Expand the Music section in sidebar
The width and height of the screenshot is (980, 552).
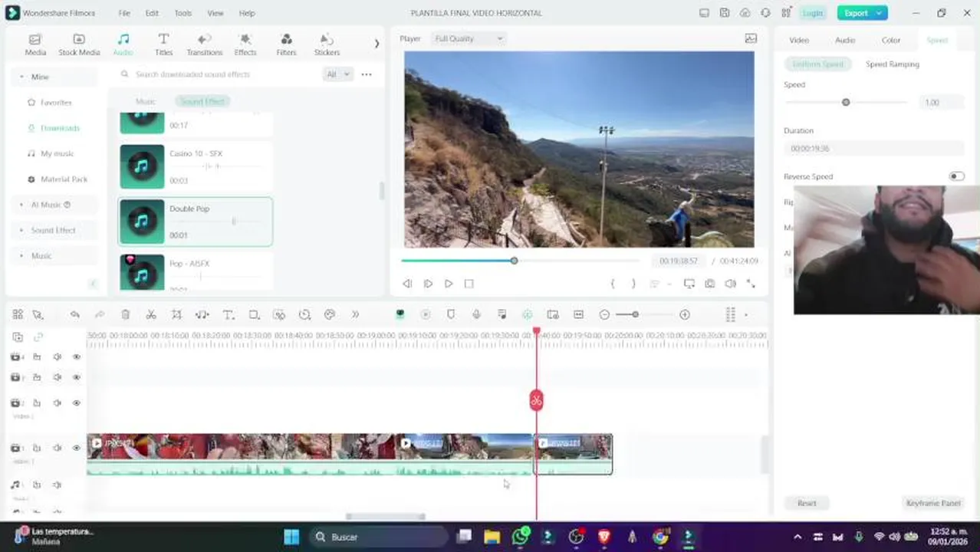tap(54, 256)
